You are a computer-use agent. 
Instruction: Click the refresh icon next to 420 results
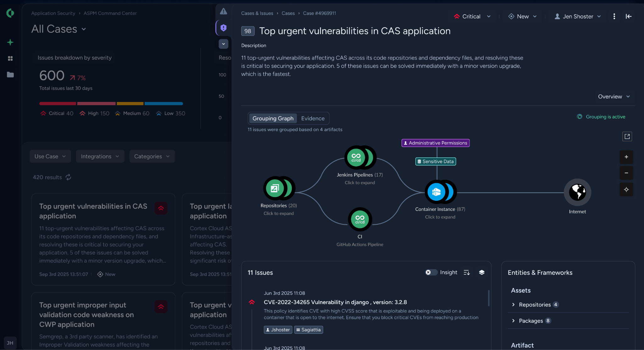coord(69,177)
